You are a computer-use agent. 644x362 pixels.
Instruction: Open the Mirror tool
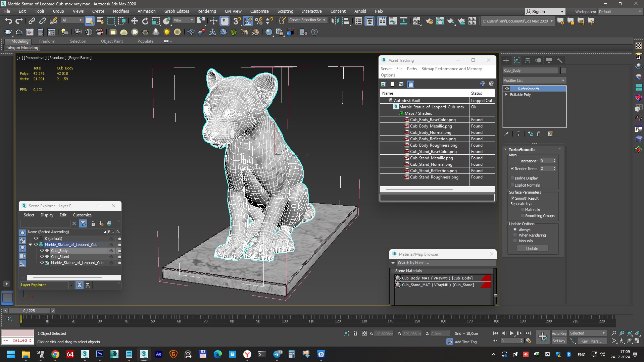(335, 21)
